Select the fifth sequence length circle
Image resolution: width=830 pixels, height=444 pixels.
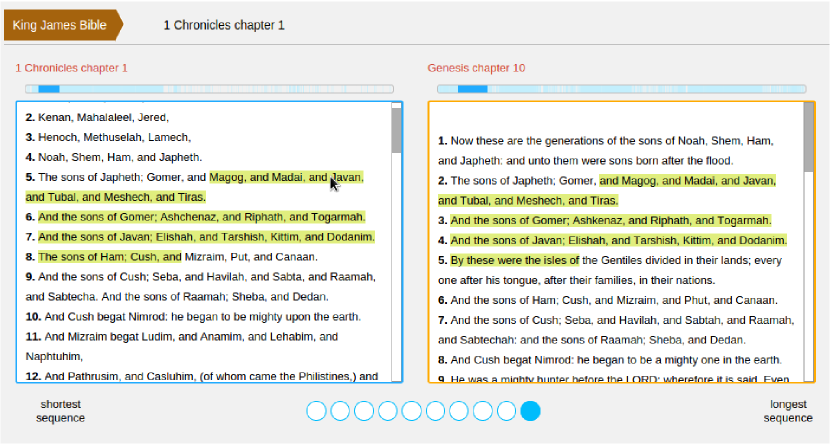411,411
